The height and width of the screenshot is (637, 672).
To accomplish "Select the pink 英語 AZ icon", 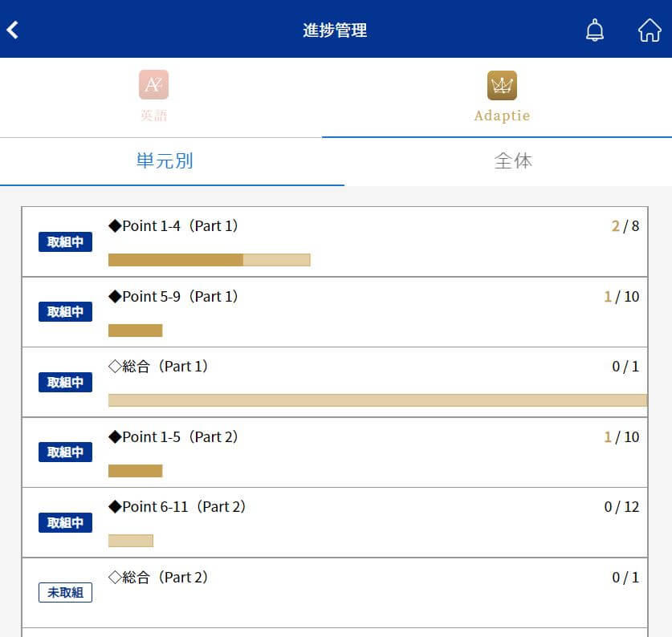I will (153, 85).
